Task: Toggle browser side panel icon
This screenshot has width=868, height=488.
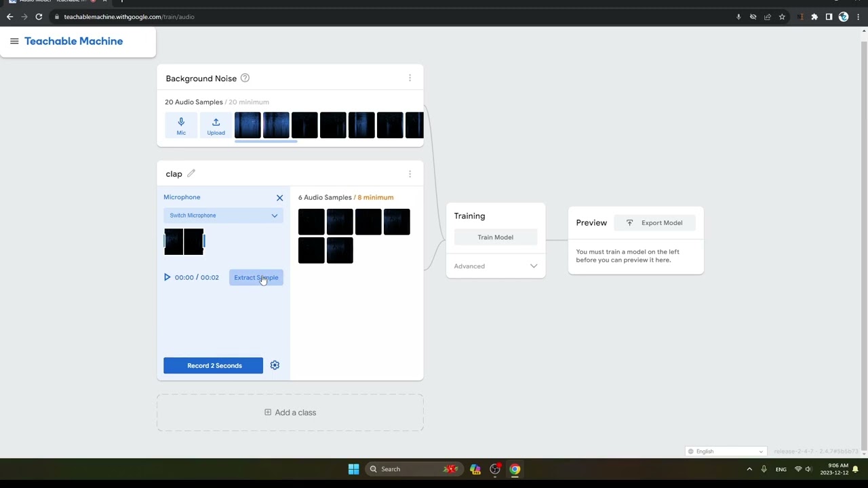Action: (x=829, y=17)
